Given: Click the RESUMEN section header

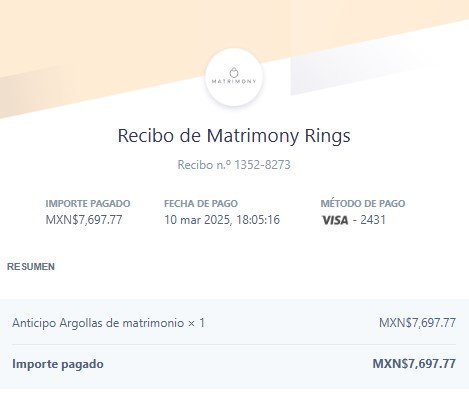Looking at the screenshot, I should pos(31,267).
